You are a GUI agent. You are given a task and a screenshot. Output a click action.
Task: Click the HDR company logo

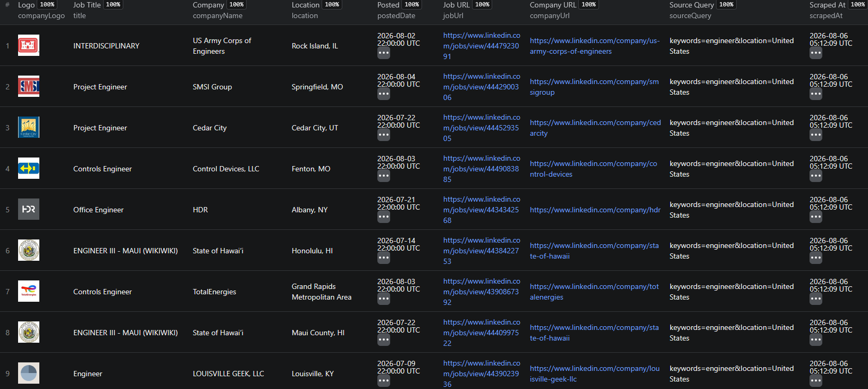(x=29, y=209)
